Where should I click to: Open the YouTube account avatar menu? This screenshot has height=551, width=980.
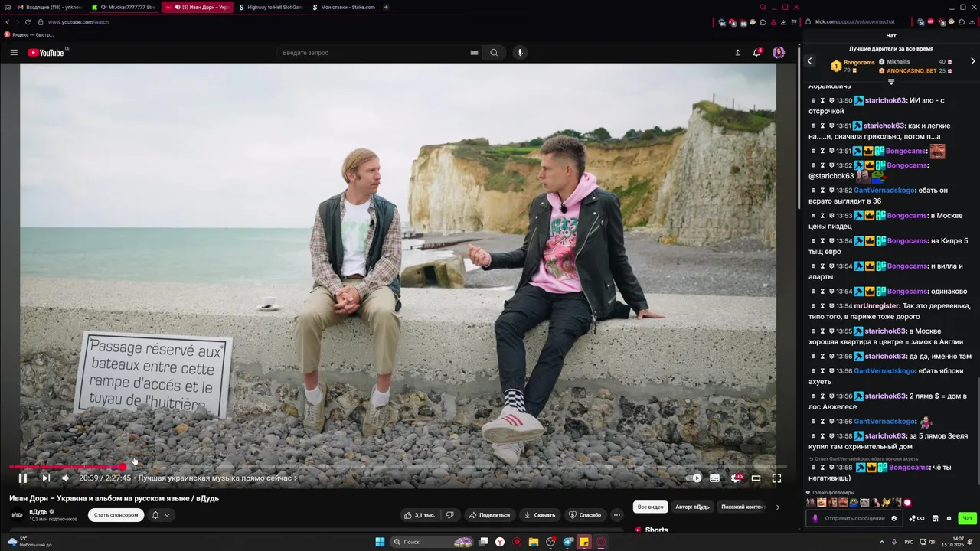(x=779, y=53)
